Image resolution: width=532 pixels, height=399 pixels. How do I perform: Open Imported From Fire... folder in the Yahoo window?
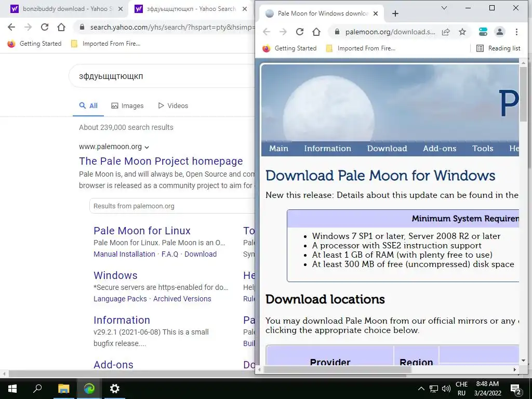pyautogui.click(x=105, y=44)
